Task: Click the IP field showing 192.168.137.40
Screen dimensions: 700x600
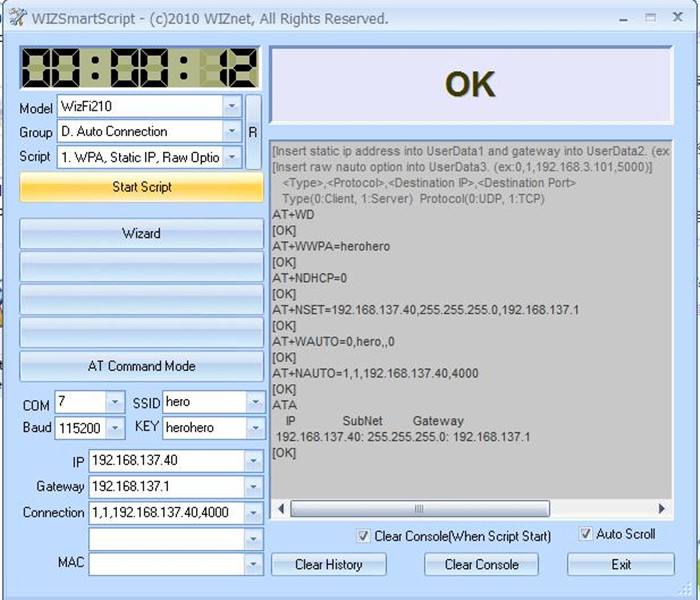Action: (167, 461)
